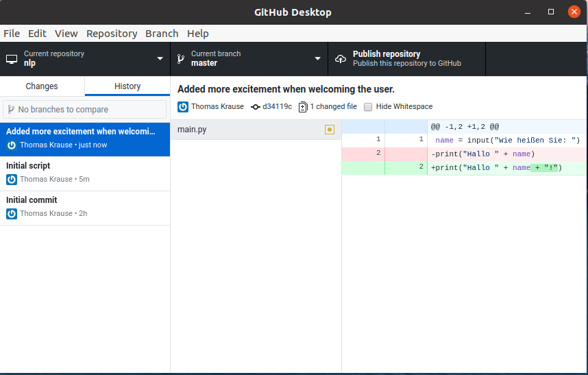588x375 pixels.
Task: Click the branch icon in the compare field
Action: 11,110
